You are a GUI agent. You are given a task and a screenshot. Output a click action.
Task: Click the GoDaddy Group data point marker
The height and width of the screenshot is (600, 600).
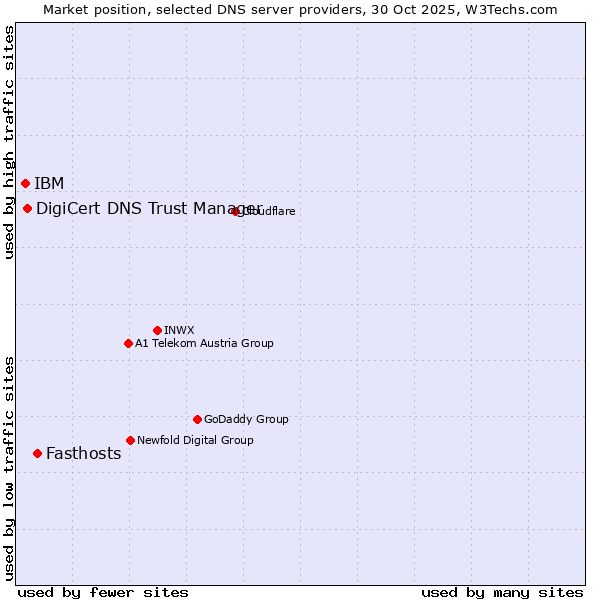(x=197, y=419)
